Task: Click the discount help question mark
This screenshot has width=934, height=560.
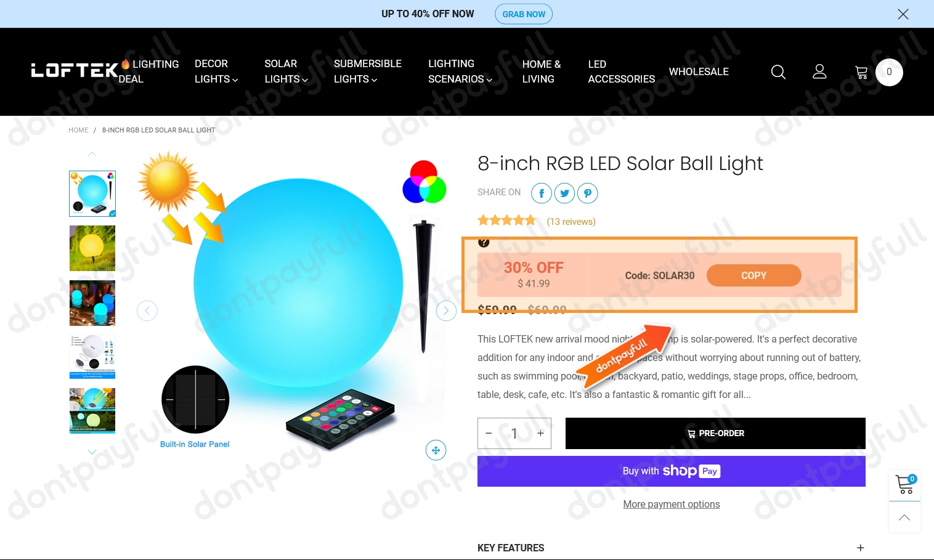Action: tap(484, 243)
